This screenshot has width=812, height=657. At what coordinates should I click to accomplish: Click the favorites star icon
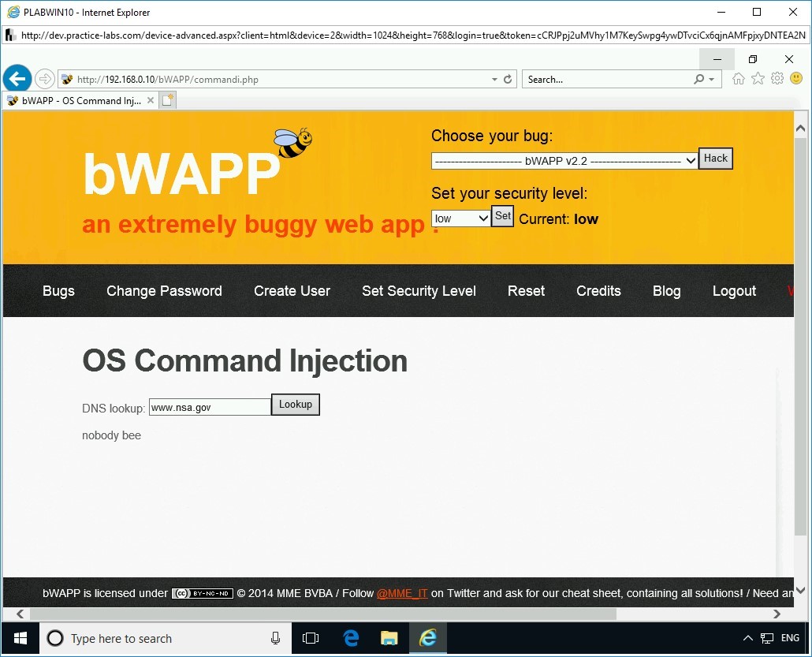click(758, 78)
